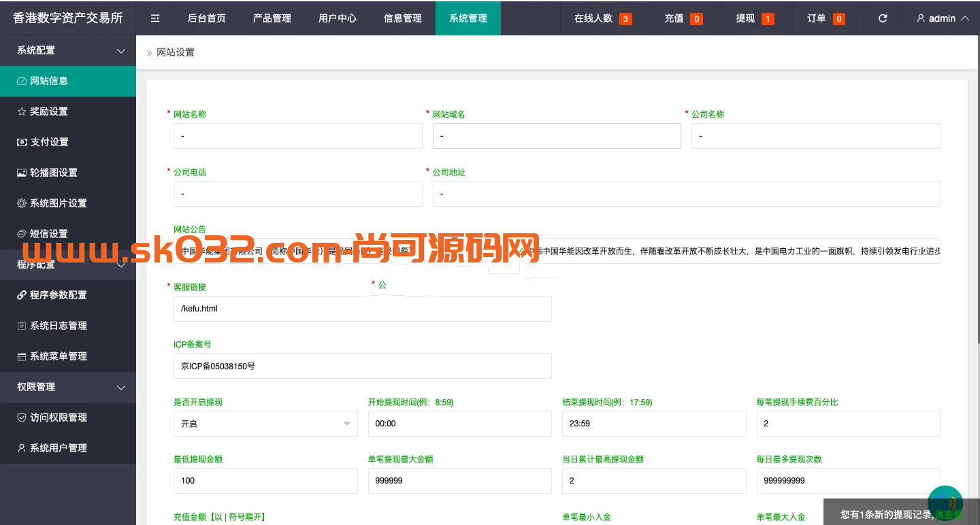Open 网站信息 in the sidebar

point(68,81)
